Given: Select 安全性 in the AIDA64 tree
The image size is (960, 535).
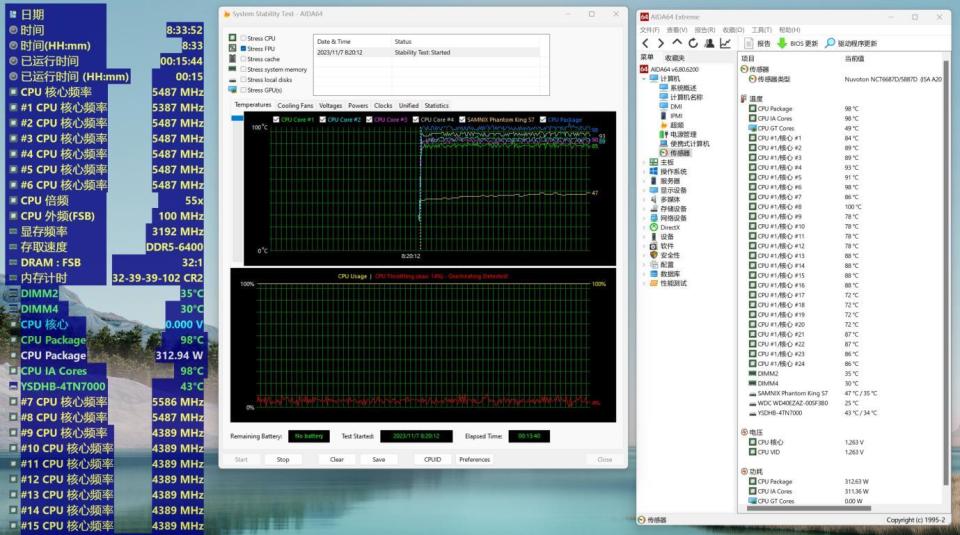Looking at the screenshot, I should [x=670, y=255].
